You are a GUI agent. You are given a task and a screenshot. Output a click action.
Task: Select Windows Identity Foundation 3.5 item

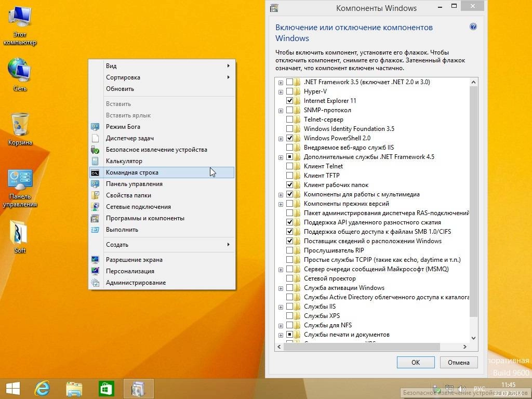point(349,129)
